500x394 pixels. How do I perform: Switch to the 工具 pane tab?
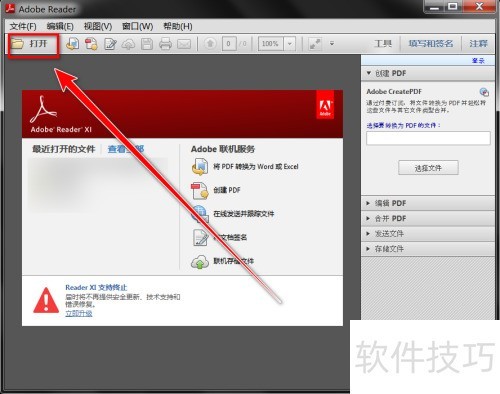pyautogui.click(x=383, y=44)
